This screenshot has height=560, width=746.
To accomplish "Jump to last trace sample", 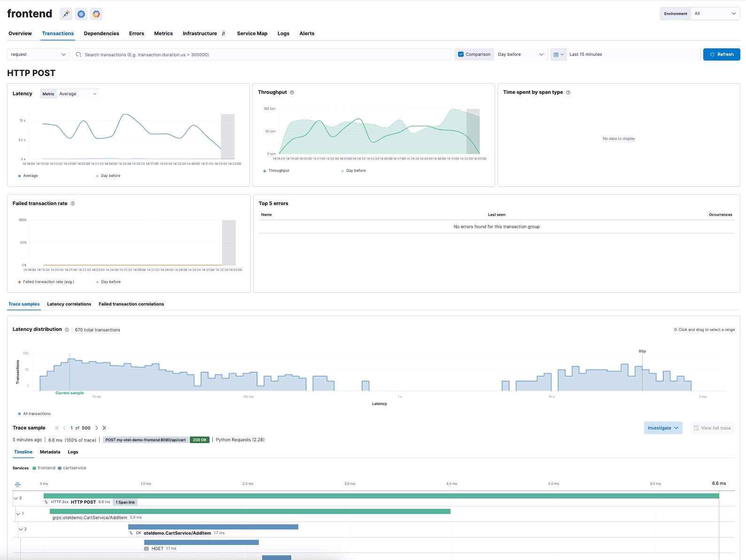I will click(x=104, y=428).
